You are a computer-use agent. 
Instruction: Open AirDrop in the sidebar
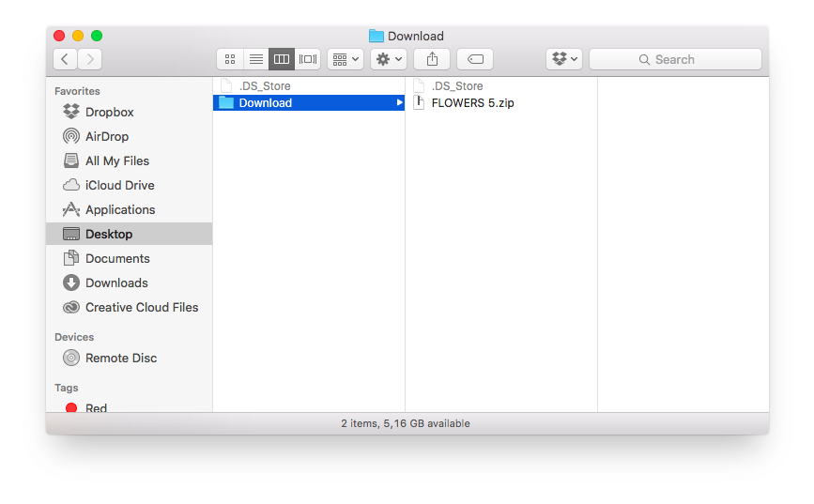pyautogui.click(x=106, y=136)
